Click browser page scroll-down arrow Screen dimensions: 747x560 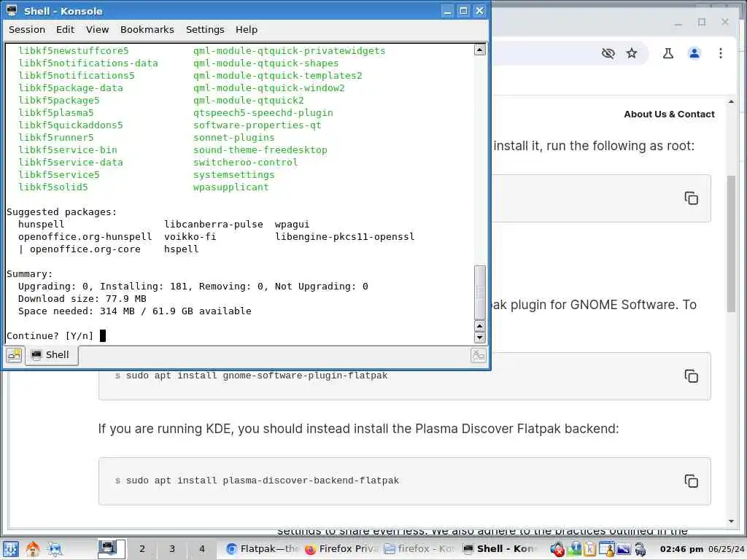(x=731, y=521)
